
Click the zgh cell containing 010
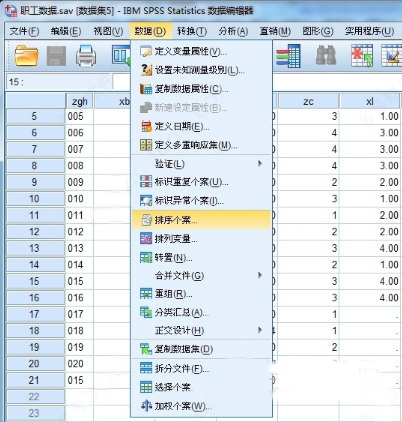coord(79,199)
